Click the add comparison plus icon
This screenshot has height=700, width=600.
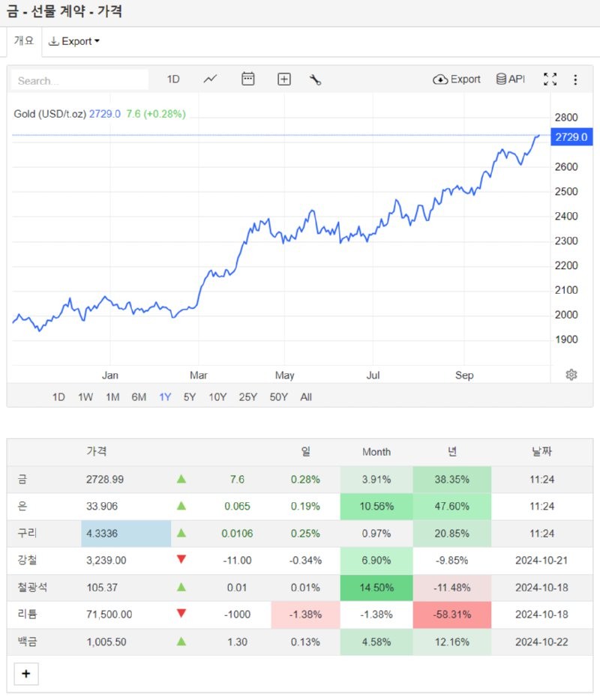coord(284,79)
